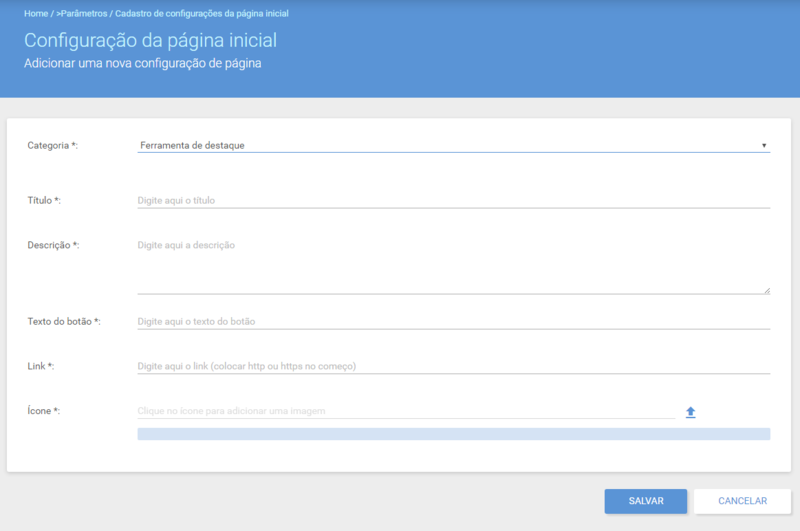Focus the Título input field
The height and width of the screenshot is (531, 800).
(454, 200)
